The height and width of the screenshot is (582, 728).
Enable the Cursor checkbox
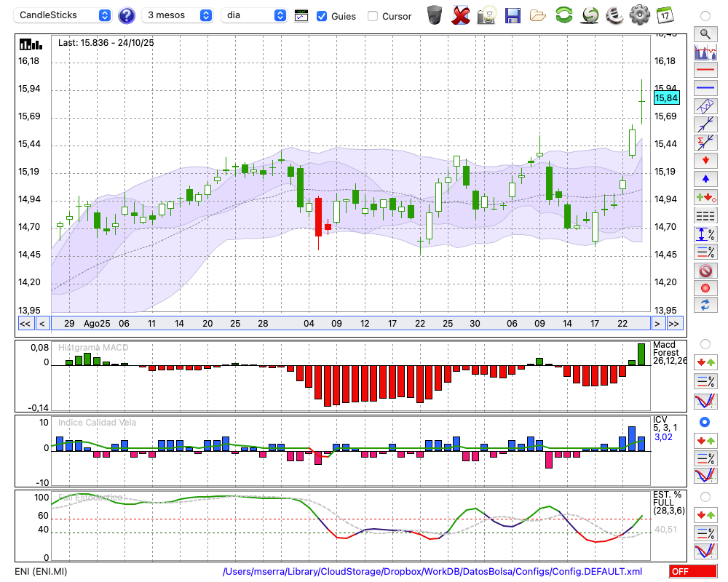[373, 16]
